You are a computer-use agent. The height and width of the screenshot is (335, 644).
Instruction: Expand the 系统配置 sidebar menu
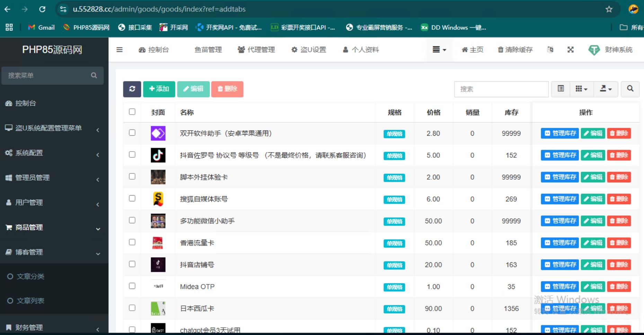(x=52, y=153)
